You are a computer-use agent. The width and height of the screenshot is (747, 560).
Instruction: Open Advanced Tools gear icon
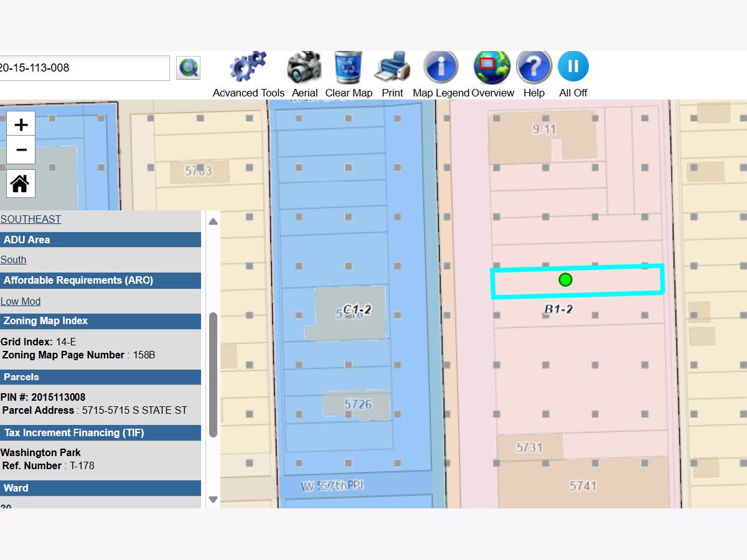(x=248, y=67)
